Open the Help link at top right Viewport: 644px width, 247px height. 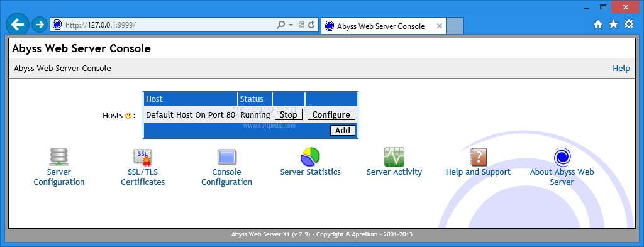point(621,68)
